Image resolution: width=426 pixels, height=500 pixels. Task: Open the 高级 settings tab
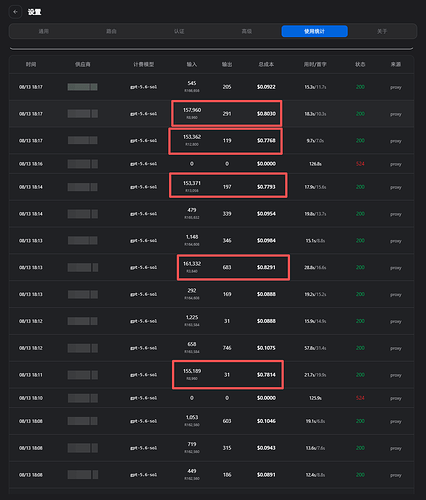(247, 31)
